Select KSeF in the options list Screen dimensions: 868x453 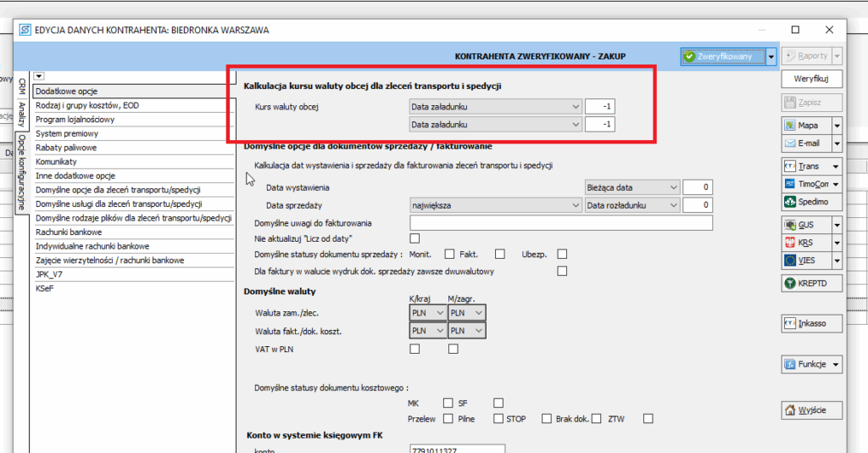[46, 289]
